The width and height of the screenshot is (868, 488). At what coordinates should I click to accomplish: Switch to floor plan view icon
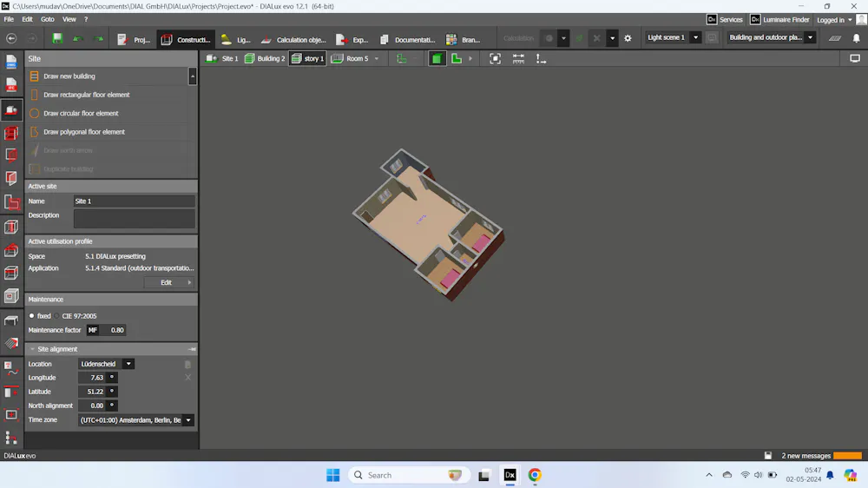click(457, 59)
